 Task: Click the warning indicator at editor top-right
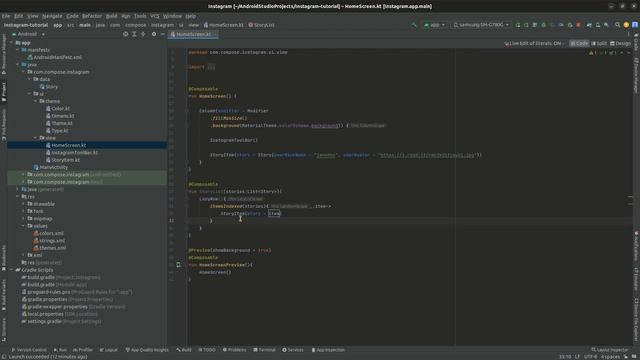(593, 53)
